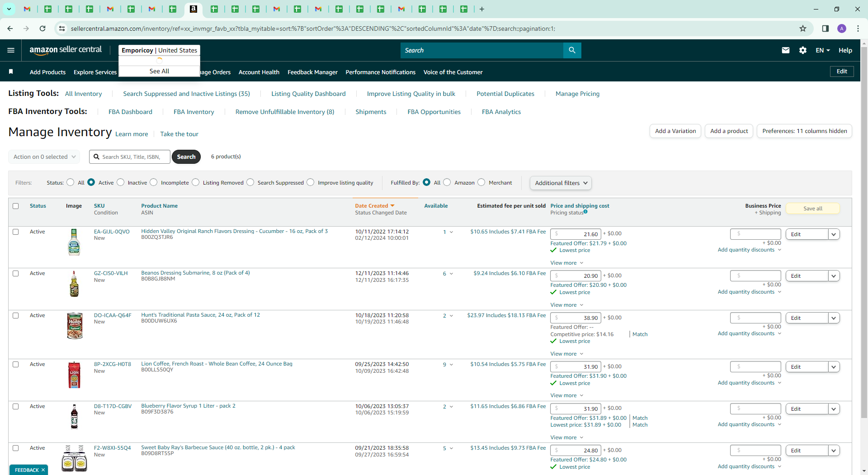Open Blueberry Flavor Syrup thumbnail
This screenshot has height=475, width=868.
74,417
